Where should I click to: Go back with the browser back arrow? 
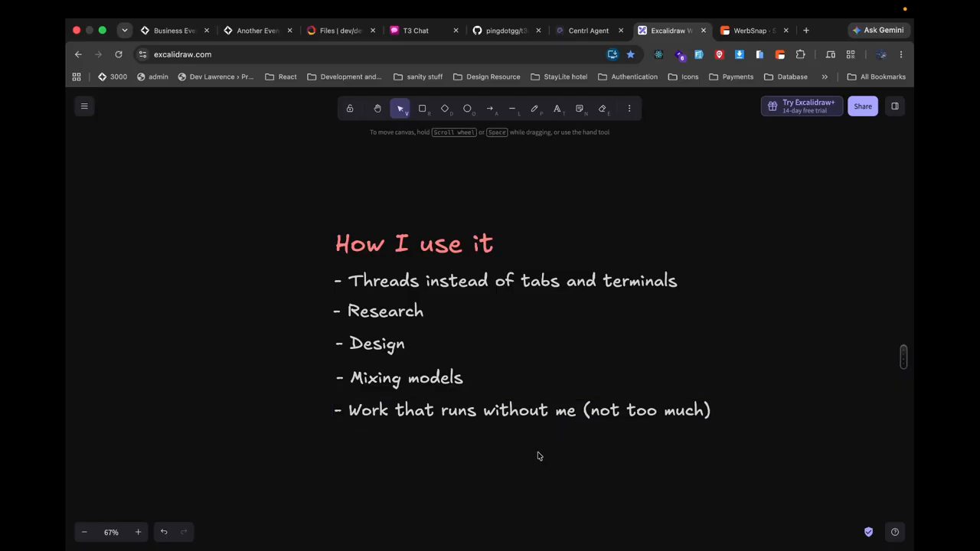click(78, 54)
